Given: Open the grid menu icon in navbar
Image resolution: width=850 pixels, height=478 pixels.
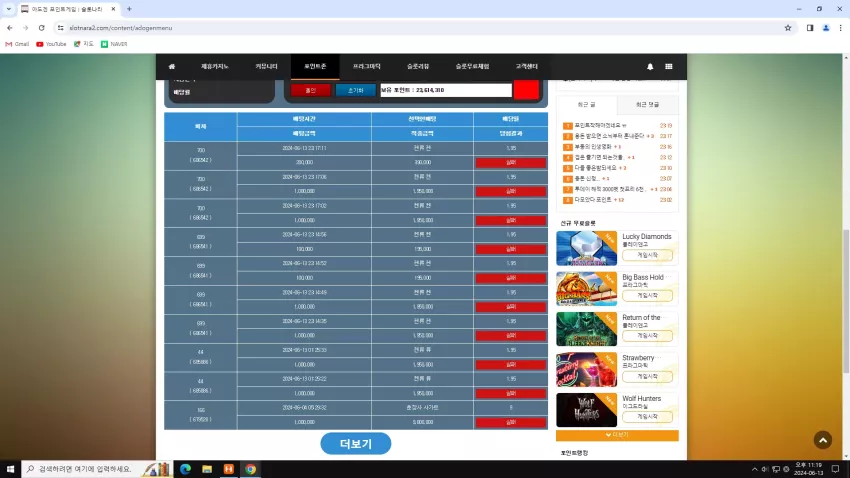Looking at the screenshot, I should tap(669, 67).
